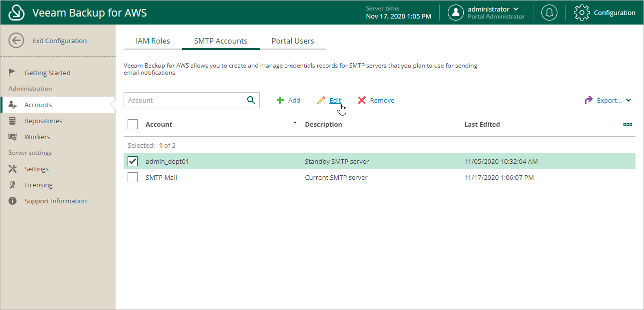Select the SMTP Mail account checkbox
Image resolution: width=644 pixels, height=310 pixels.
(133, 177)
